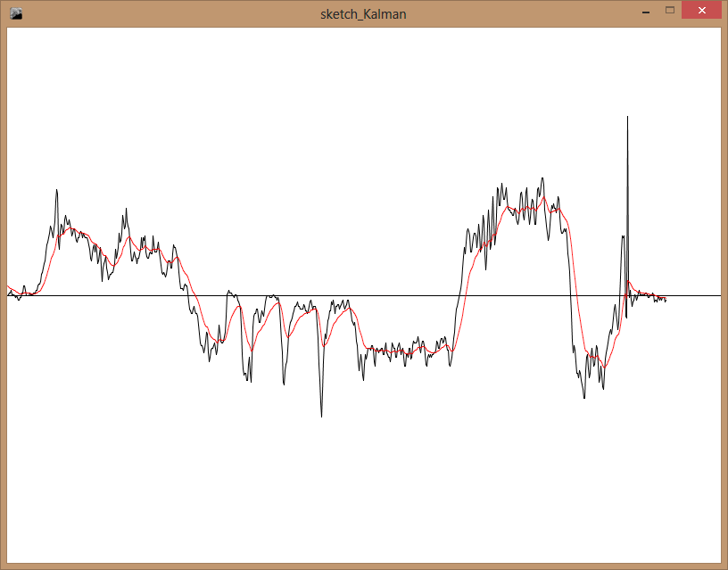This screenshot has height=570, width=728.
Task: Click the red curve's lowest dip on right side
Action: pyautogui.click(x=605, y=366)
